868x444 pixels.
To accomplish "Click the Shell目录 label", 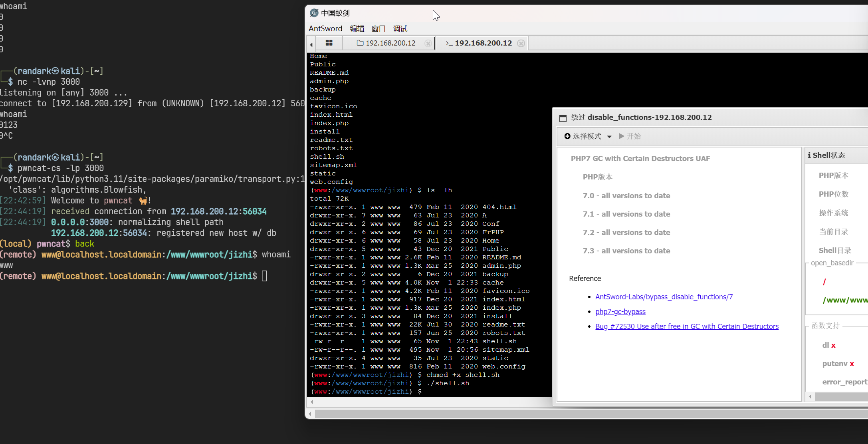I will click(x=835, y=251).
